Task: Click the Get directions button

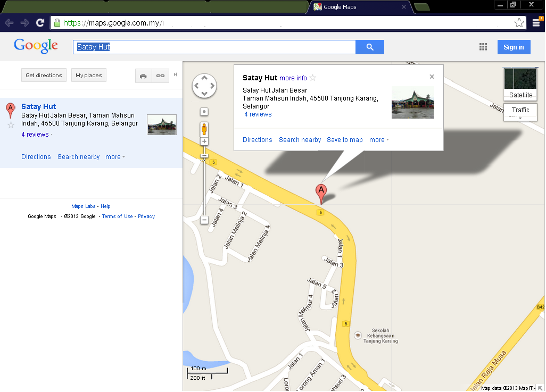Action: (x=44, y=75)
